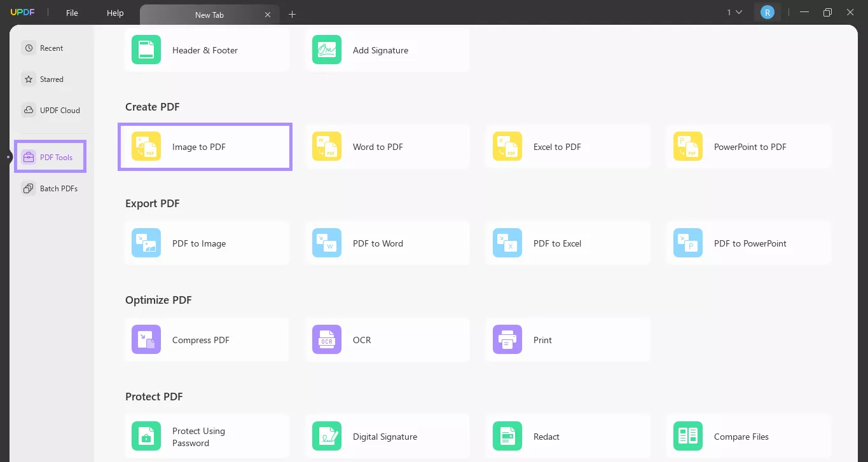868x462 pixels.
Task: Open the Digital Signature icon
Action: click(327, 436)
